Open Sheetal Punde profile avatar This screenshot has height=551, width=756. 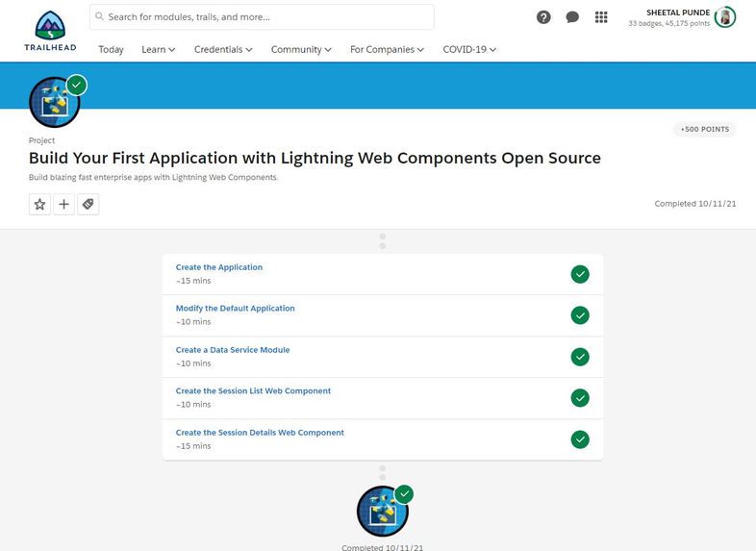(724, 17)
